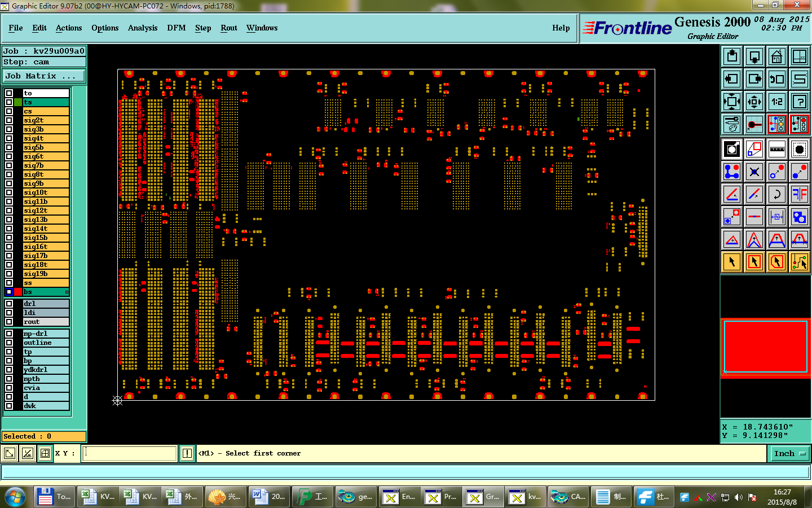Open the Edit menu
Screen dimensions: 812x508
pyautogui.click(x=39, y=28)
